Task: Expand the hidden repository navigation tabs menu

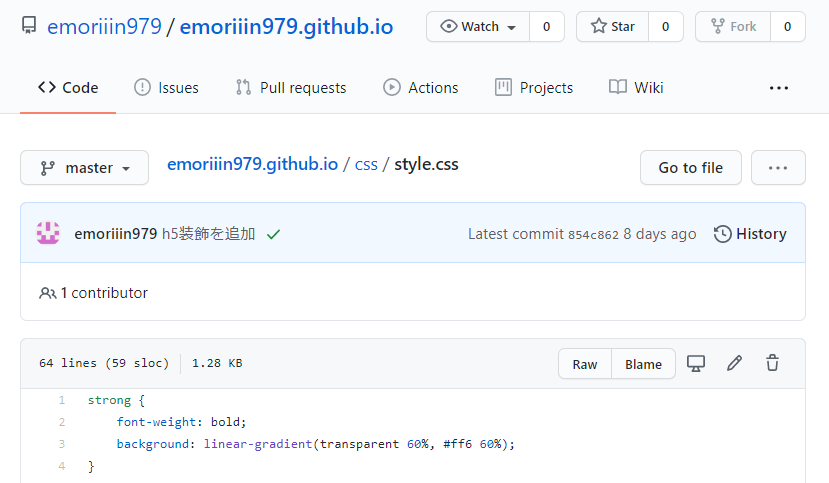Action: (x=779, y=88)
